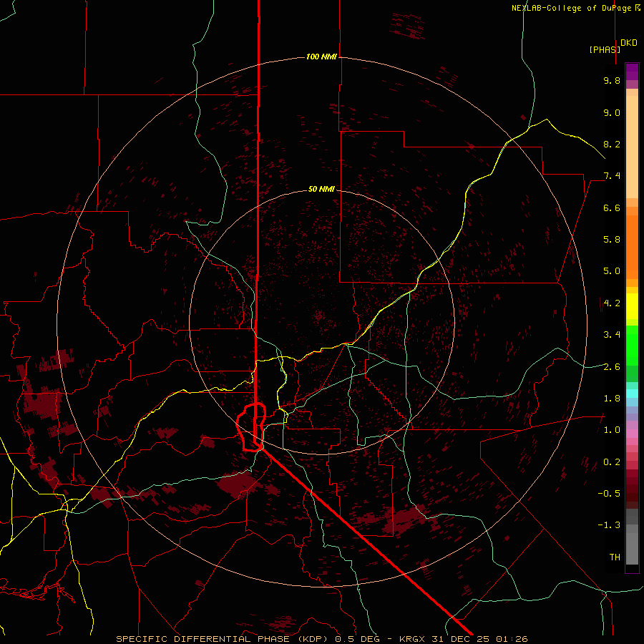The image size is (644, 644).
Task: Click the 6.6 colorbar value
Action: pos(612,208)
